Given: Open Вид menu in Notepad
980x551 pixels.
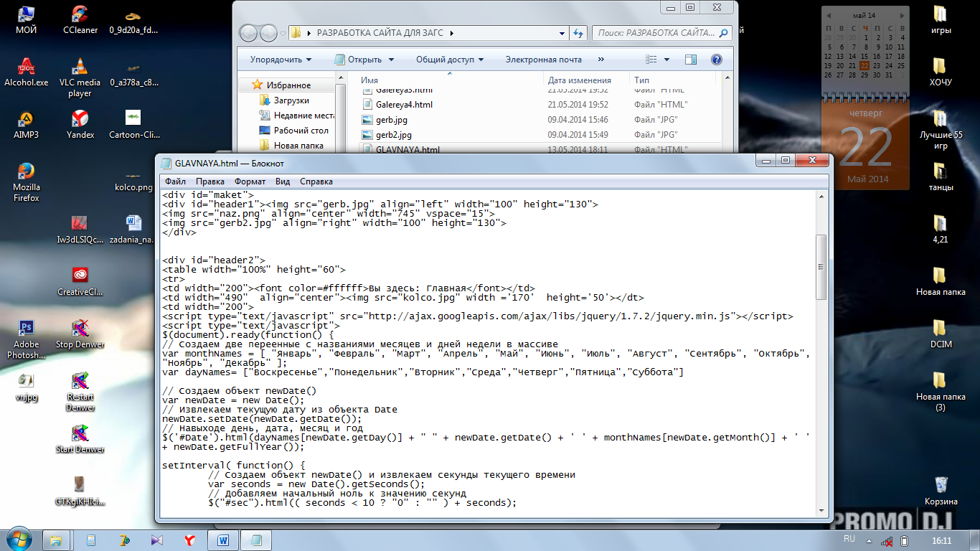Looking at the screenshot, I should tap(283, 182).
